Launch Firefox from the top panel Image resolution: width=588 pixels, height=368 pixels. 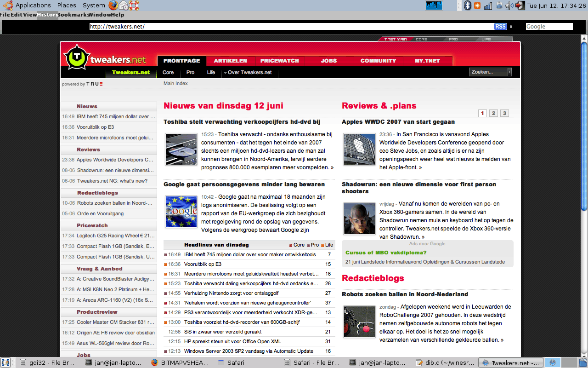click(x=113, y=6)
